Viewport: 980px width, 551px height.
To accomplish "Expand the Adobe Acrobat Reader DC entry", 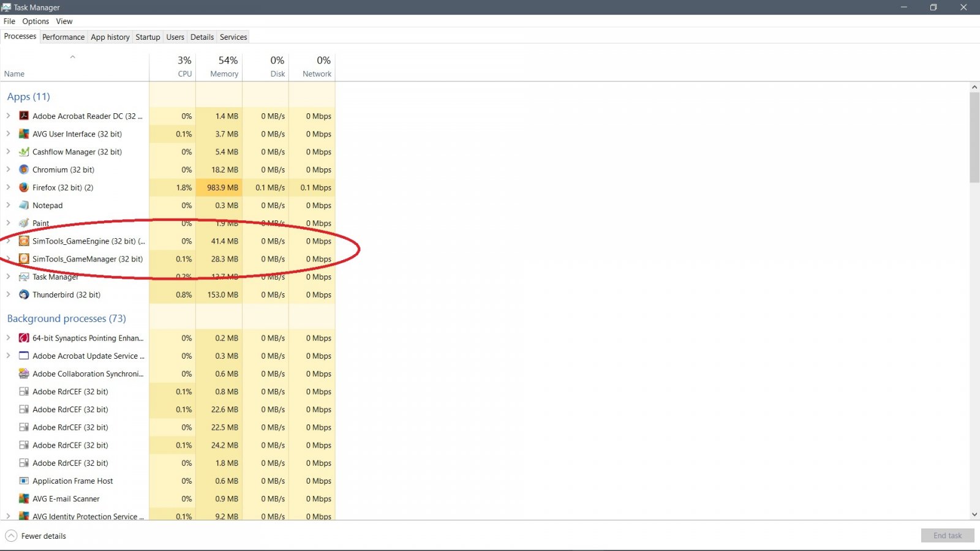I will tap(8, 116).
